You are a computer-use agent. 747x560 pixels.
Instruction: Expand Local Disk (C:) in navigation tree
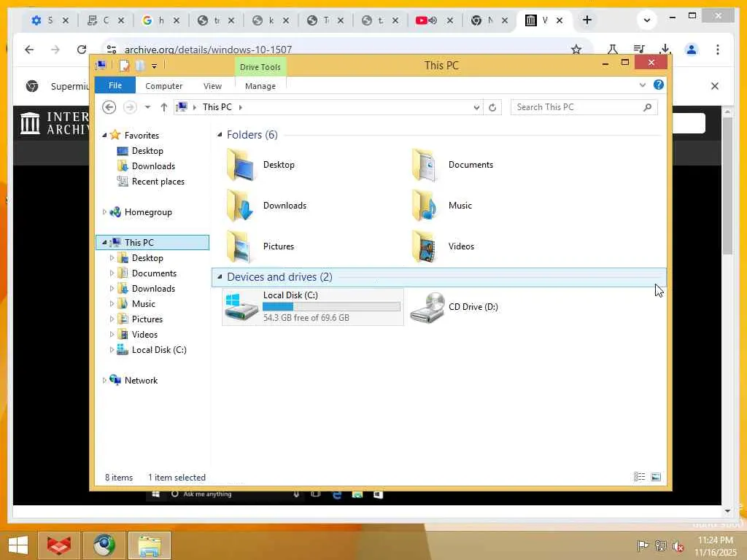pos(112,350)
